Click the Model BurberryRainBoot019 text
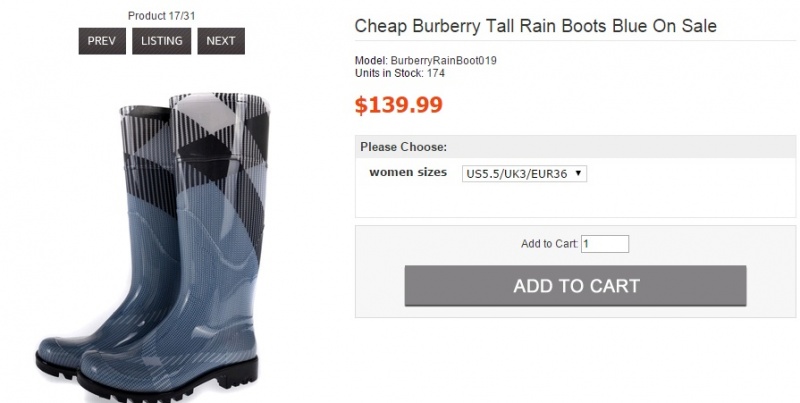This screenshot has width=800, height=403. (426, 60)
